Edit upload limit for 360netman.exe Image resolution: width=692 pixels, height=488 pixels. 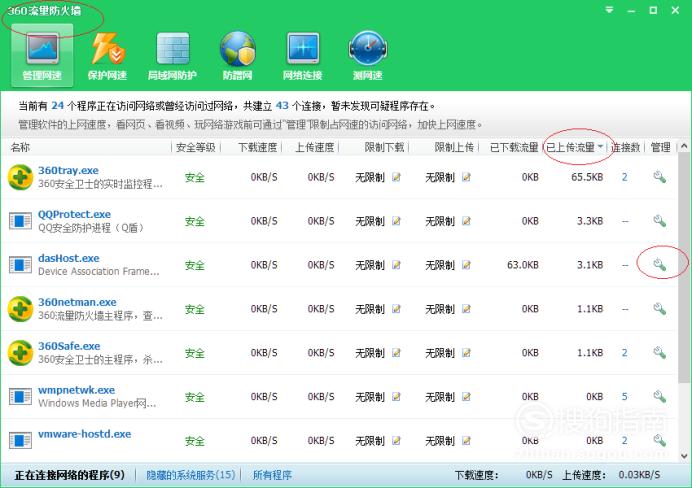point(466,308)
